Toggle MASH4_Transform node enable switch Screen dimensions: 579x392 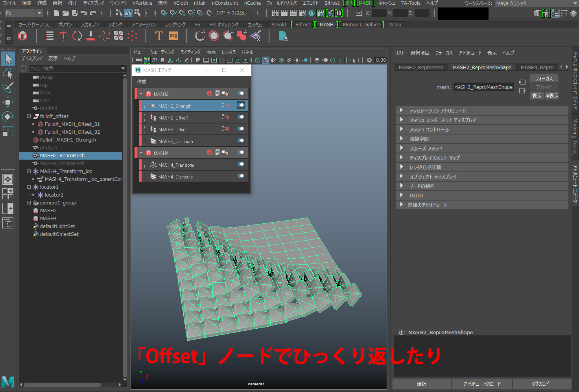241,164
